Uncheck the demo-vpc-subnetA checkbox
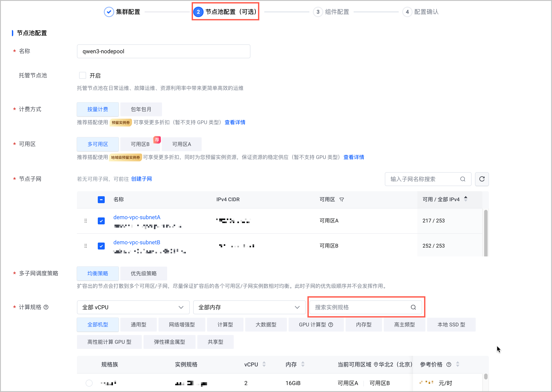 (101, 221)
